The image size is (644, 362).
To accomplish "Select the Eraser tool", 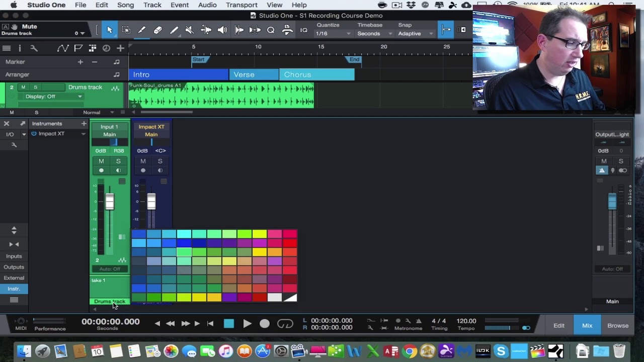I will [158, 30].
